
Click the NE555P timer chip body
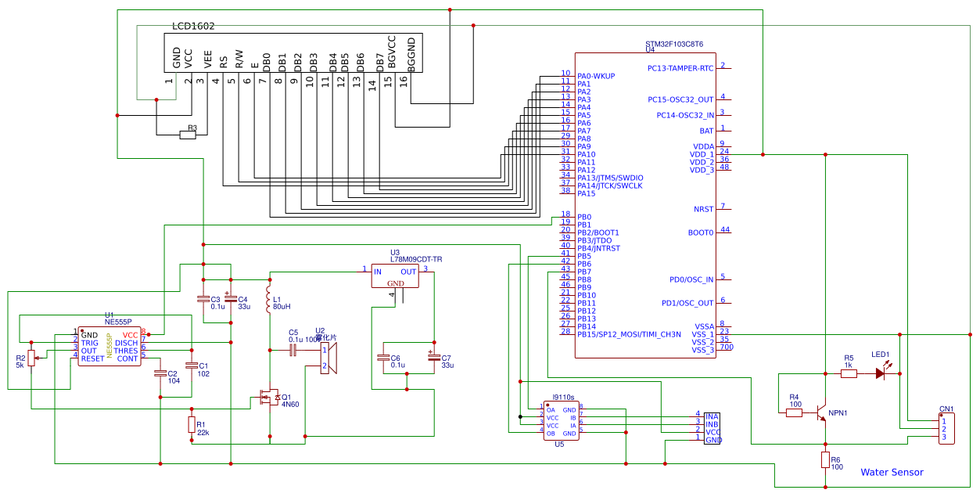point(109,346)
